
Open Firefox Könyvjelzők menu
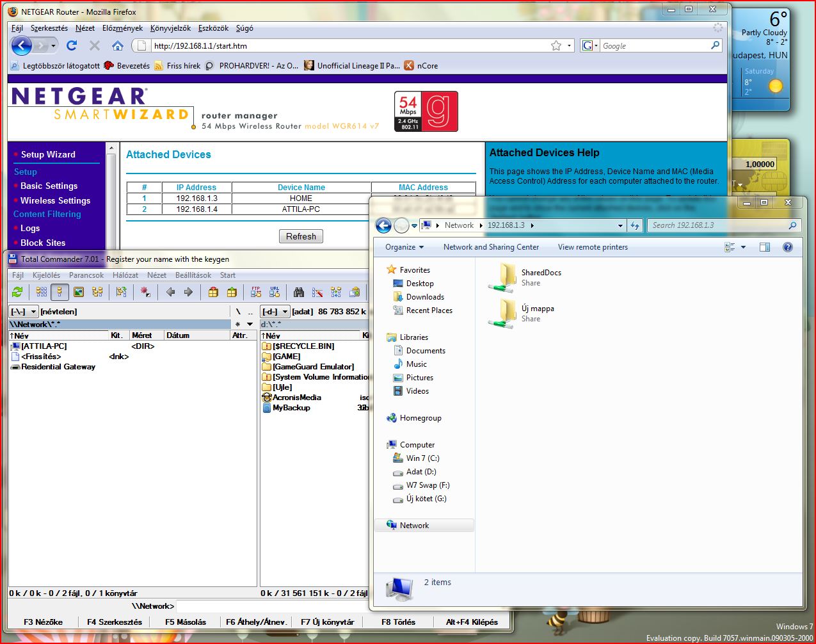[x=170, y=28]
